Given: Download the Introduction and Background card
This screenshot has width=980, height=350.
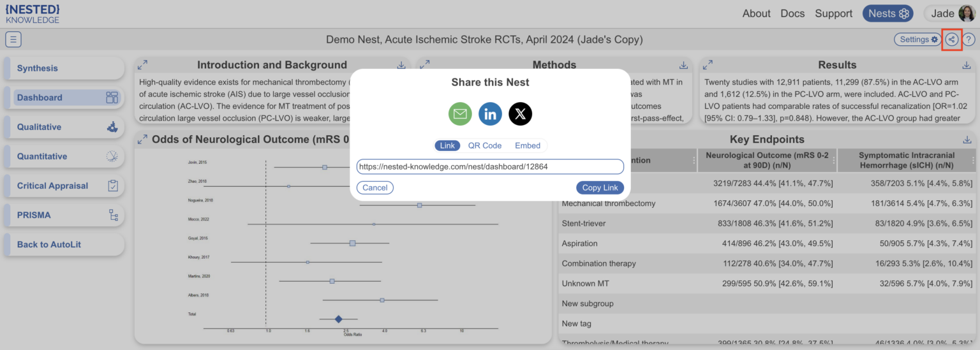Looking at the screenshot, I should click(x=401, y=65).
